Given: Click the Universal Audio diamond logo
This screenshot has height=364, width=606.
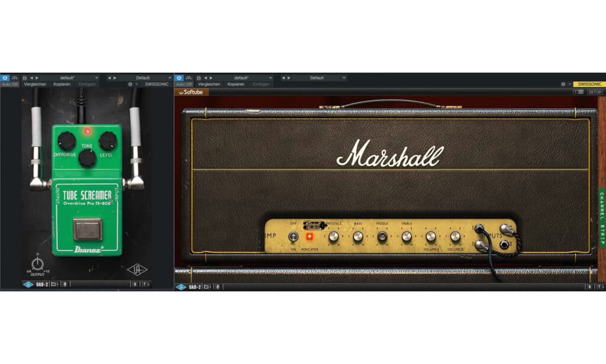Looking at the screenshot, I should click(x=137, y=270).
